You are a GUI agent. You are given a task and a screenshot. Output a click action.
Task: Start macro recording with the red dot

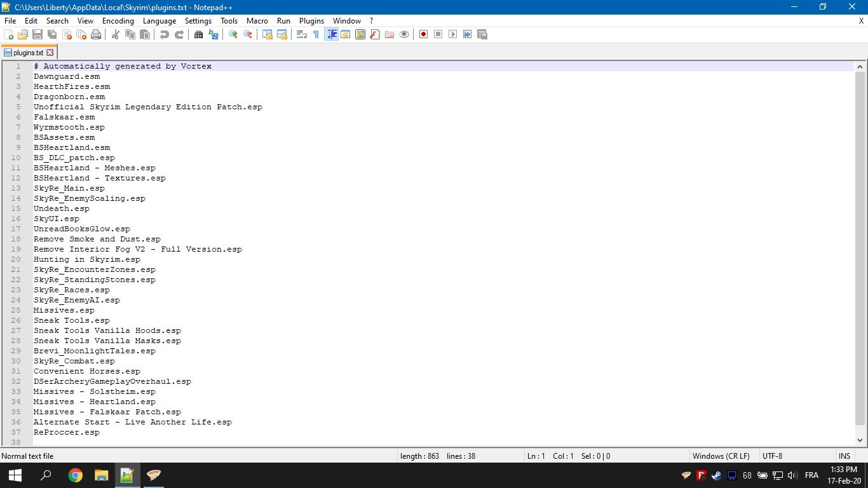[x=423, y=34]
